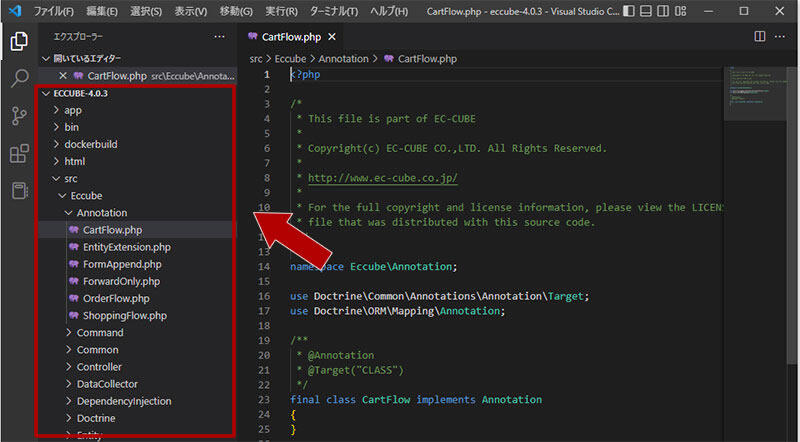This screenshot has width=800, height=442.
Task: Expand the html folder
Action: [74, 161]
